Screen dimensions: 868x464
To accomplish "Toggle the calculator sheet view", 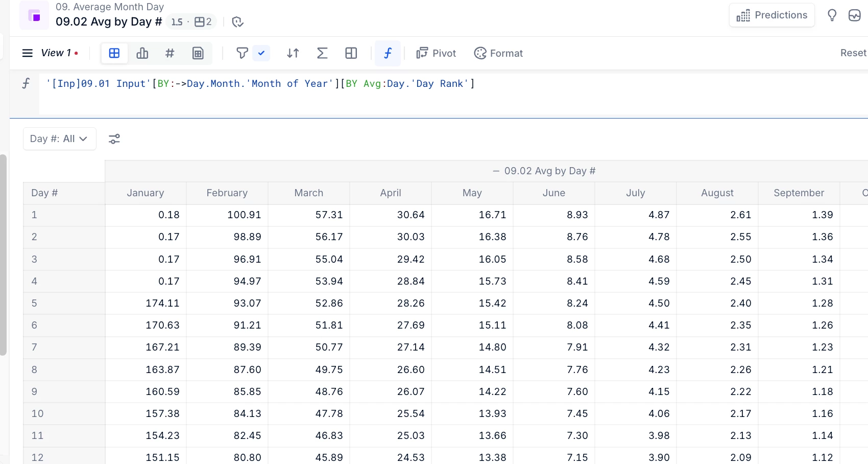I will tap(198, 53).
